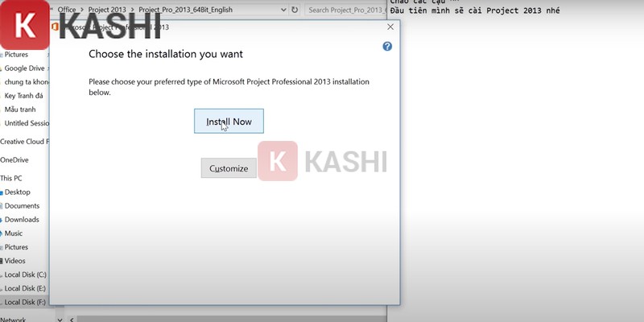Open Google Drive in the navigation pane
The width and height of the screenshot is (644, 322).
(x=24, y=68)
